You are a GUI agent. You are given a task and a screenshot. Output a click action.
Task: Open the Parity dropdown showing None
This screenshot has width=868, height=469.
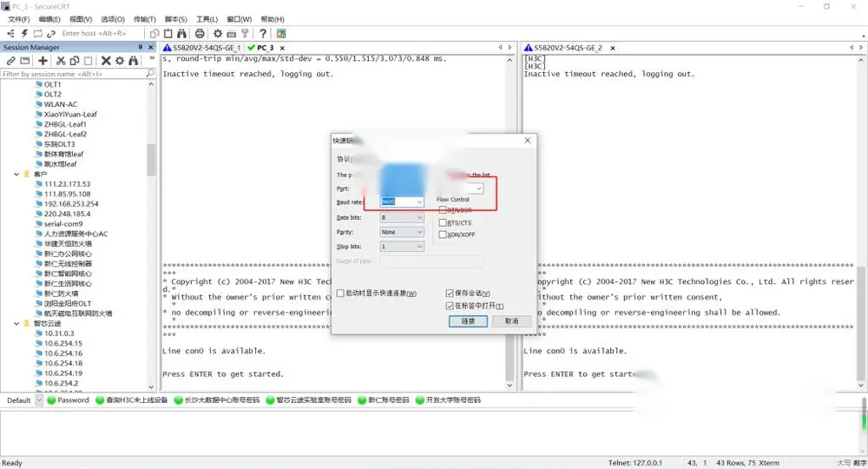pyautogui.click(x=402, y=232)
